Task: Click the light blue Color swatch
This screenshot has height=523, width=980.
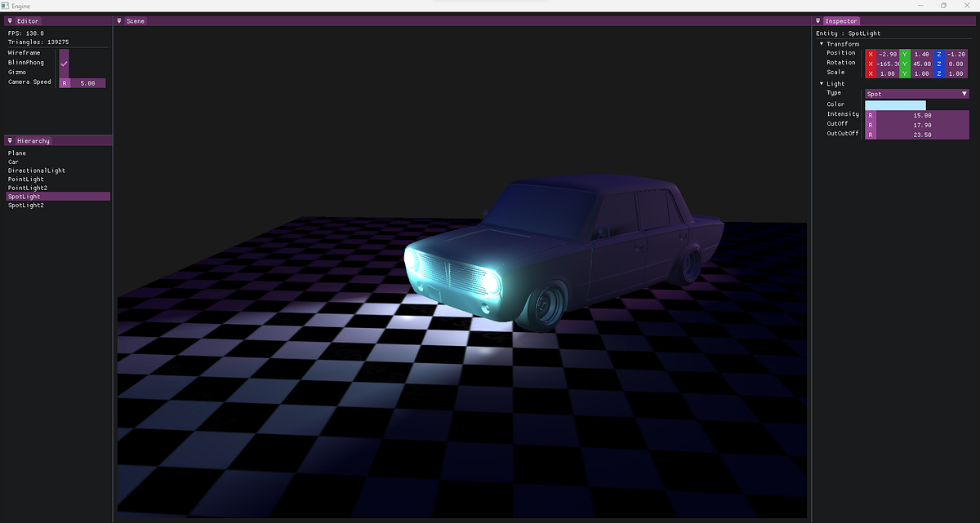Action: coord(894,104)
